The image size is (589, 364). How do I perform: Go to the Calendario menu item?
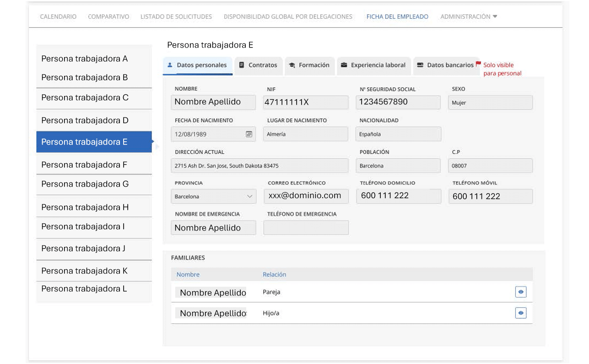pyautogui.click(x=58, y=16)
